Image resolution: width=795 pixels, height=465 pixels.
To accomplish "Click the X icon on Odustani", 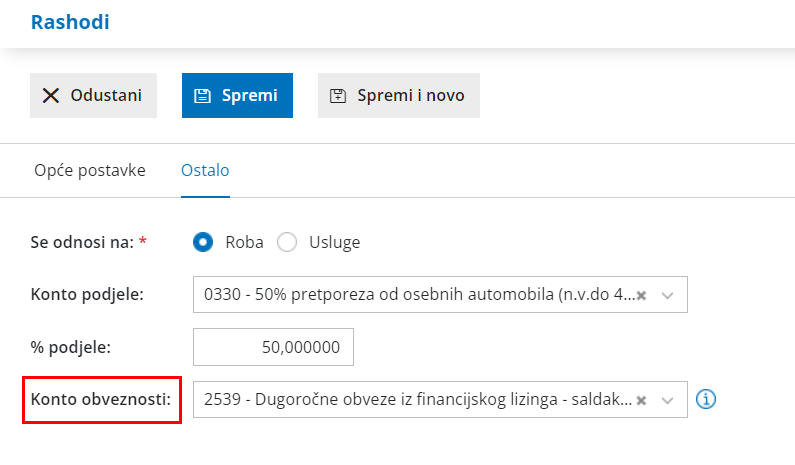I will click(51, 96).
